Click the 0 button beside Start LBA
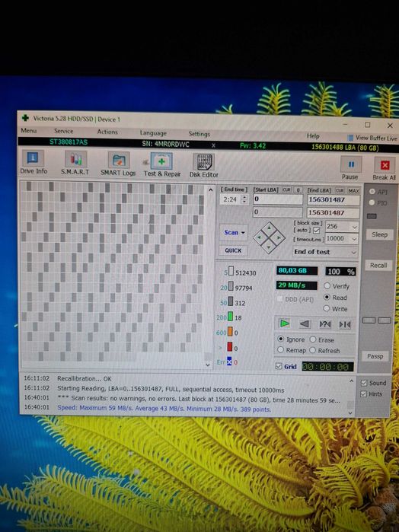The height and width of the screenshot is (532, 399). (x=298, y=190)
